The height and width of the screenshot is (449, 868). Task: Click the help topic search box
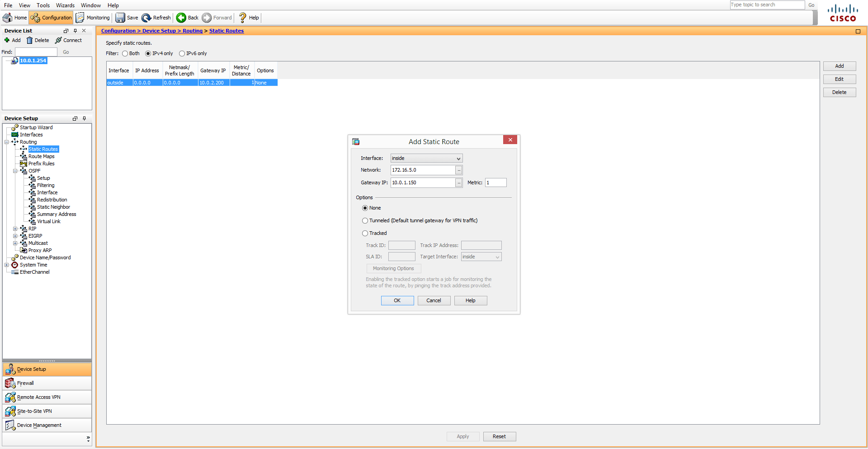[767, 5]
